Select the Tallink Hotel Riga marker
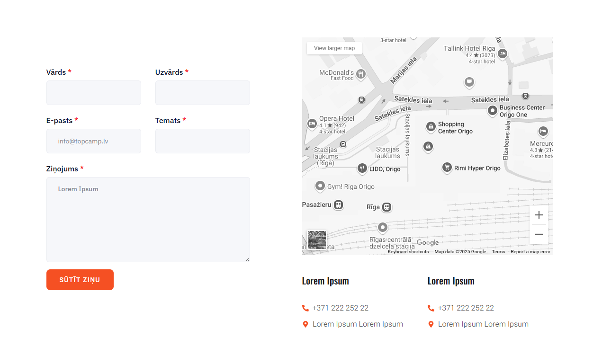The width and height of the screenshot is (611, 364). click(503, 53)
